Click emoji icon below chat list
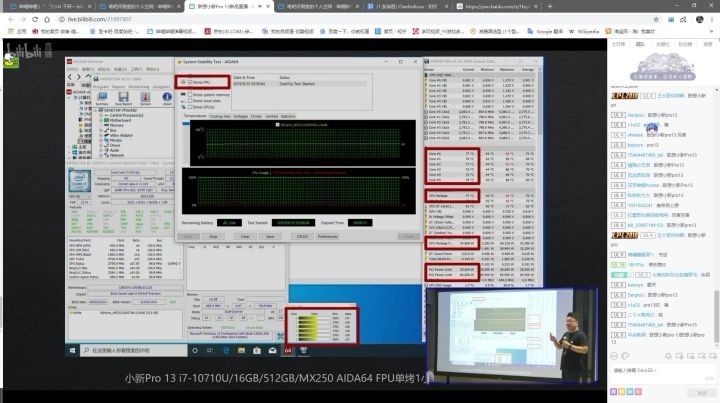Screen dimensions: 720x403 tap(614, 356)
